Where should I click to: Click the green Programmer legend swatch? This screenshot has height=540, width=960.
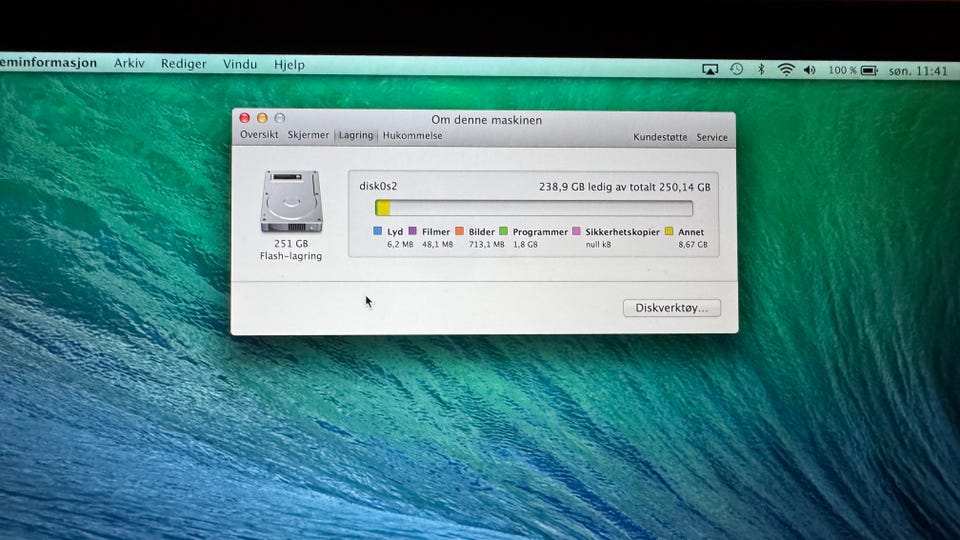coord(503,231)
